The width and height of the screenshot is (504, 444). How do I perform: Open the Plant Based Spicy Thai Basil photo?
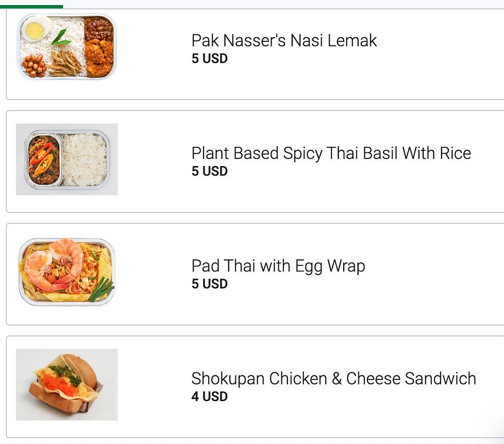(67, 159)
